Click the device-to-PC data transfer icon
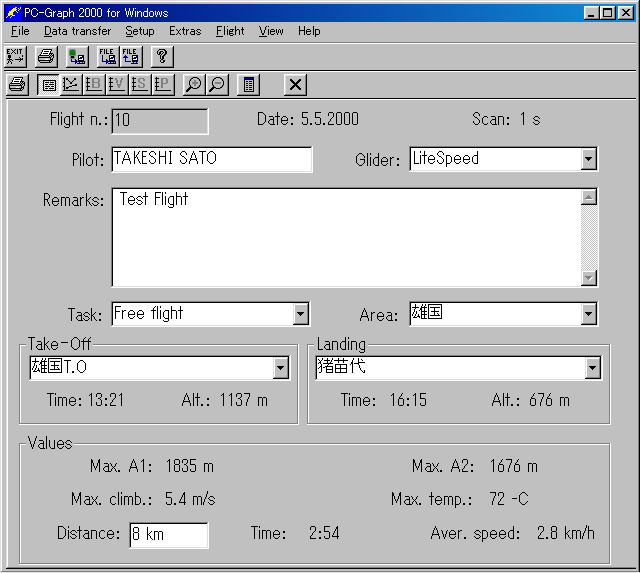 77,57
